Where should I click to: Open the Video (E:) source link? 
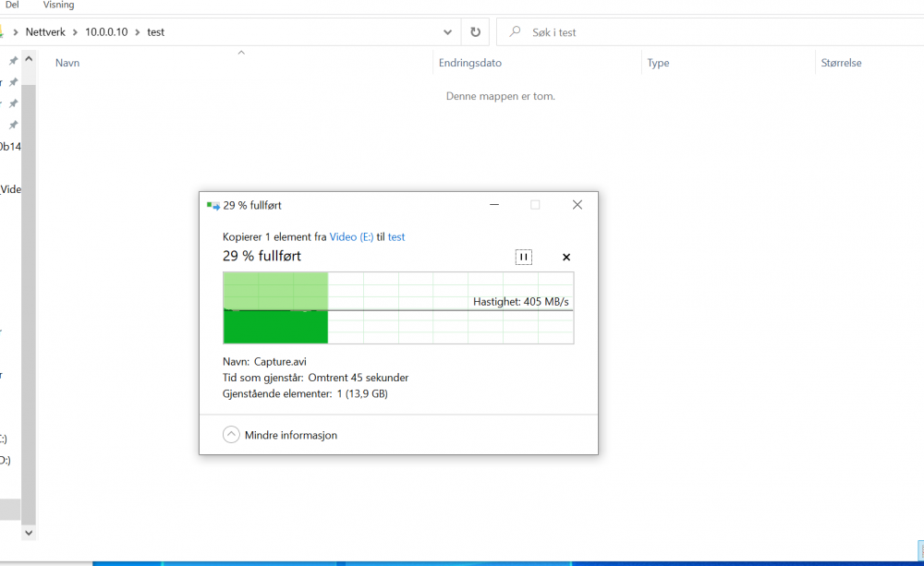point(351,236)
